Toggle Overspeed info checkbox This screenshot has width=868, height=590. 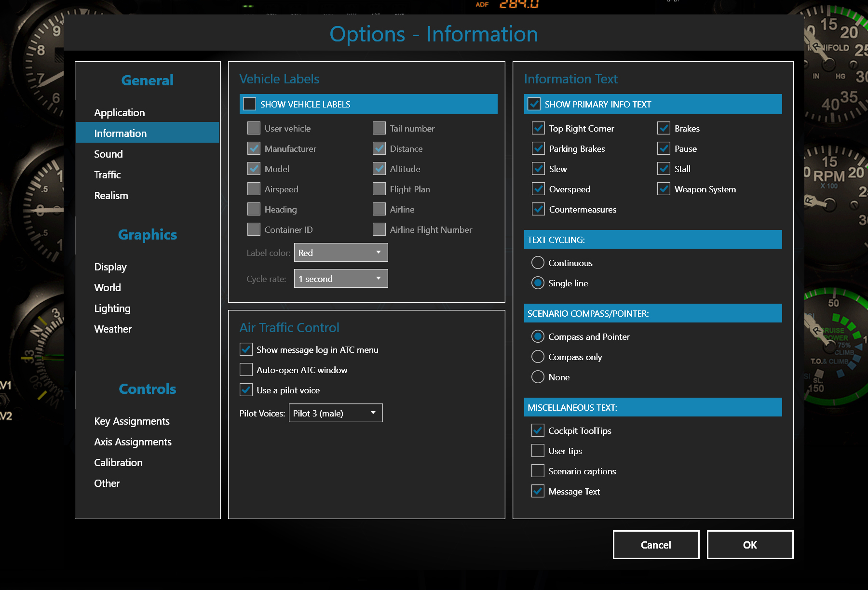click(538, 189)
